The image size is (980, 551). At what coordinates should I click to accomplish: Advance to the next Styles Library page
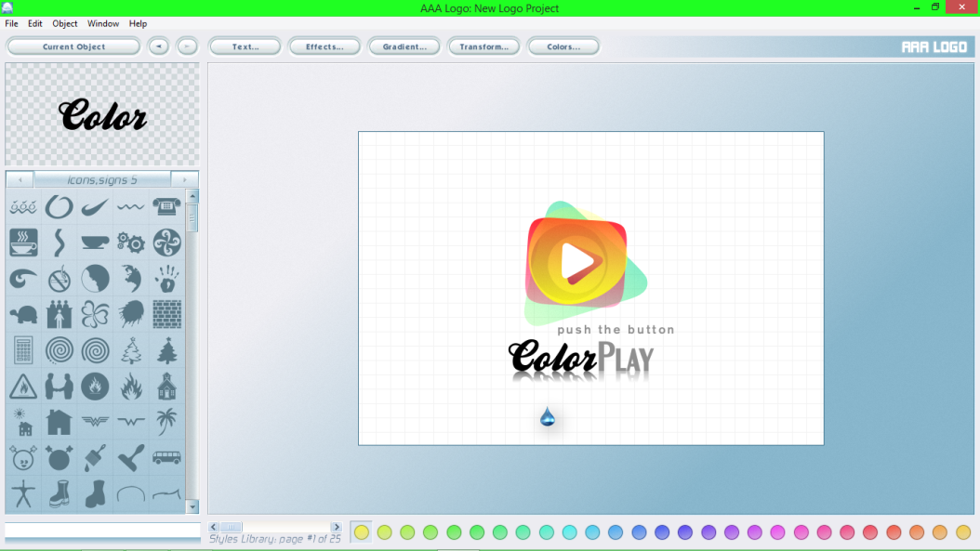tap(337, 526)
